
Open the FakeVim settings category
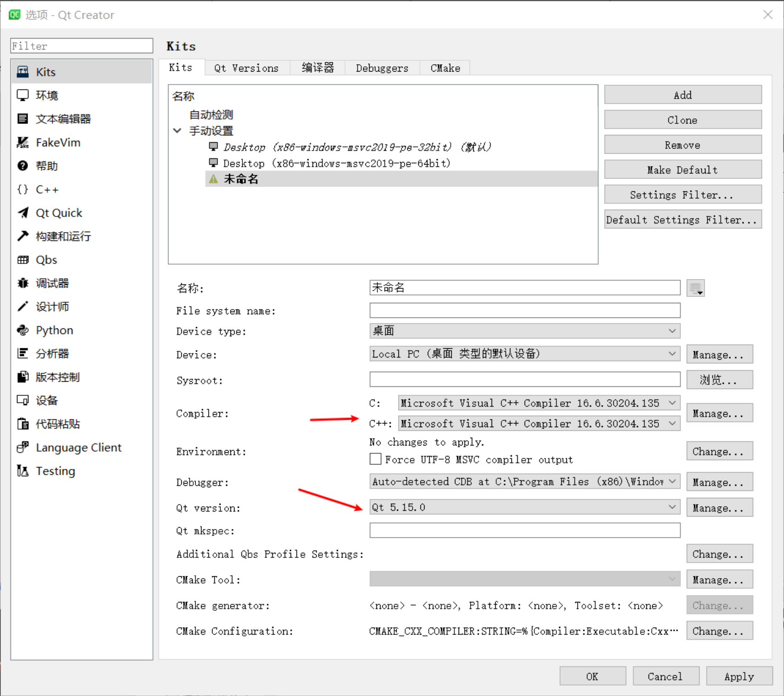[x=81, y=142]
